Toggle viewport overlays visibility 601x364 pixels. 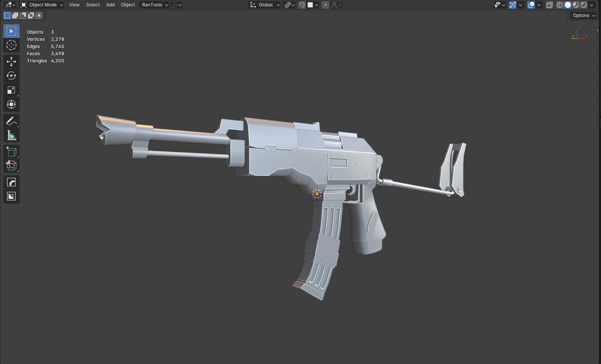pyautogui.click(x=531, y=5)
